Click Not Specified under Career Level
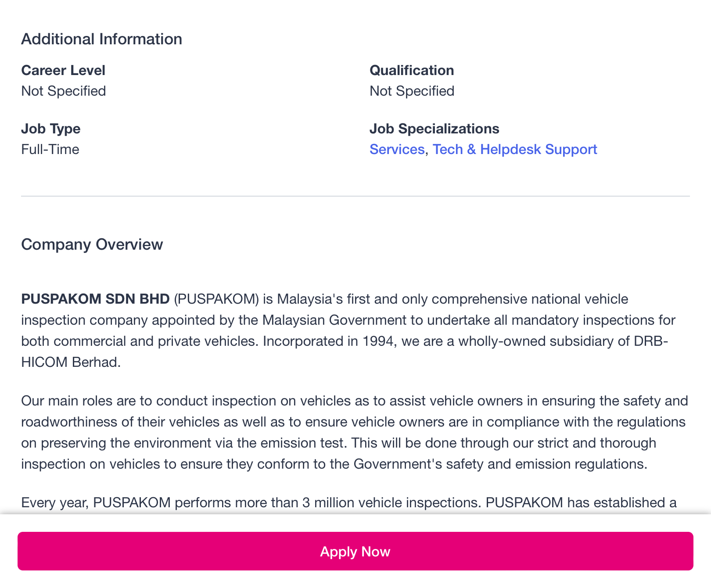Screen dimensions: 711x588 [x=64, y=91]
